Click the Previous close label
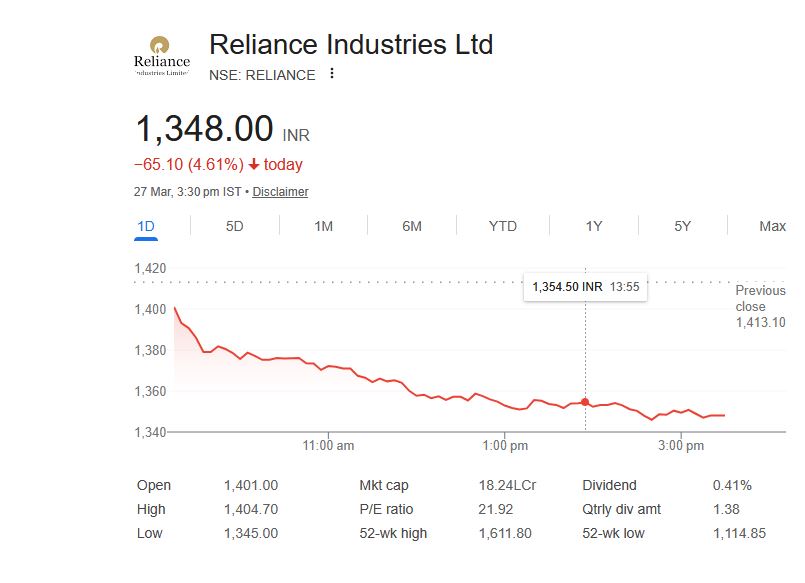The width and height of the screenshot is (805, 583). [x=760, y=298]
